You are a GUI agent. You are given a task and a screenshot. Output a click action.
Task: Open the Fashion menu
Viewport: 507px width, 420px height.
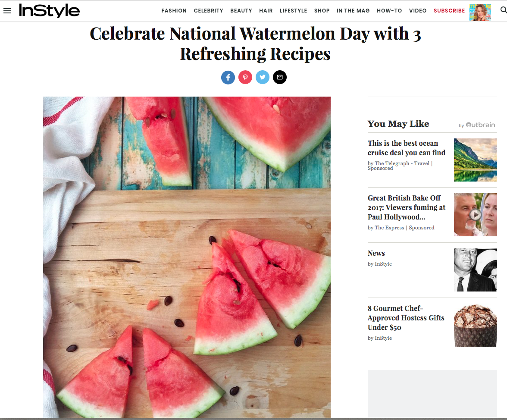coord(174,11)
